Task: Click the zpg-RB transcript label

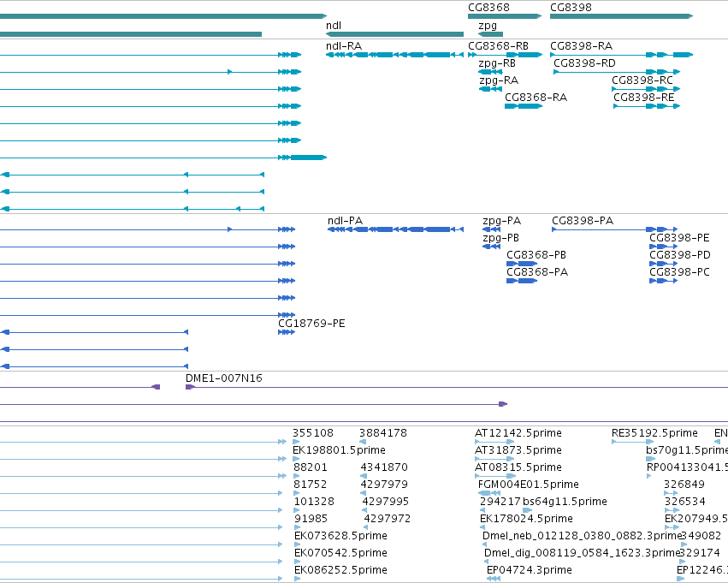Action: tap(497, 63)
